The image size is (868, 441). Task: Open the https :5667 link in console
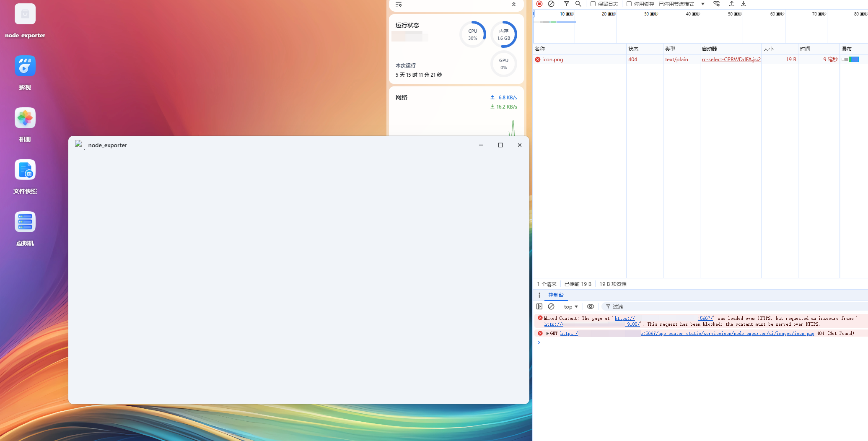click(664, 319)
